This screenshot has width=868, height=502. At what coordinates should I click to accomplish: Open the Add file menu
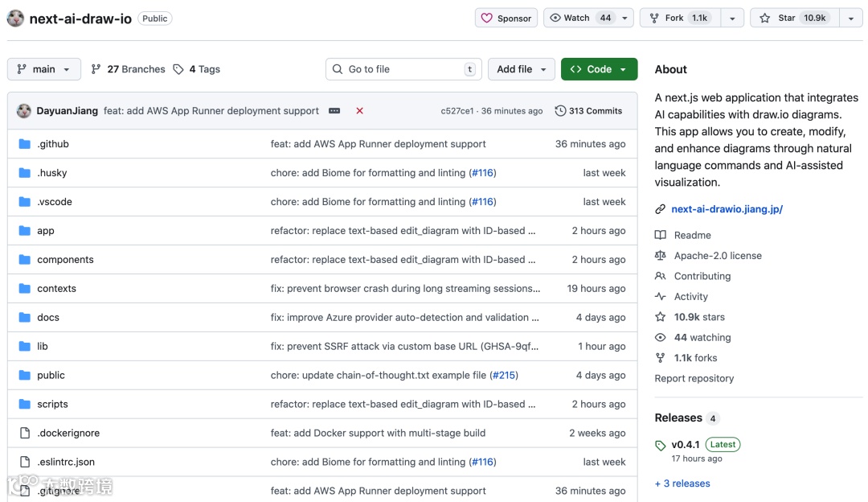click(522, 69)
